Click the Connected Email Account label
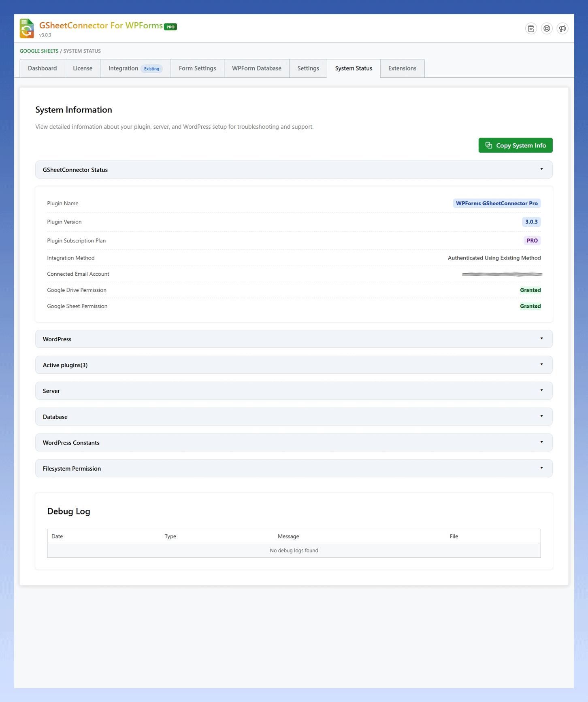The height and width of the screenshot is (702, 588). tap(78, 274)
